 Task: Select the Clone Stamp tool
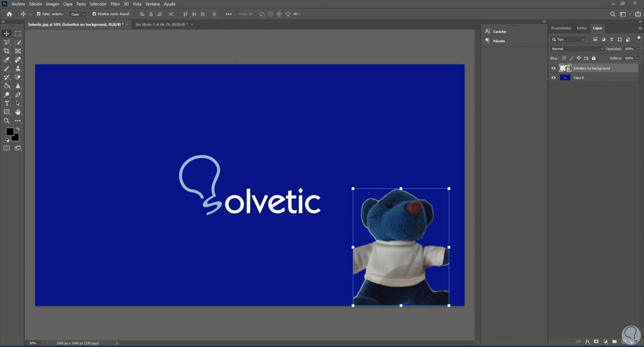point(18,69)
